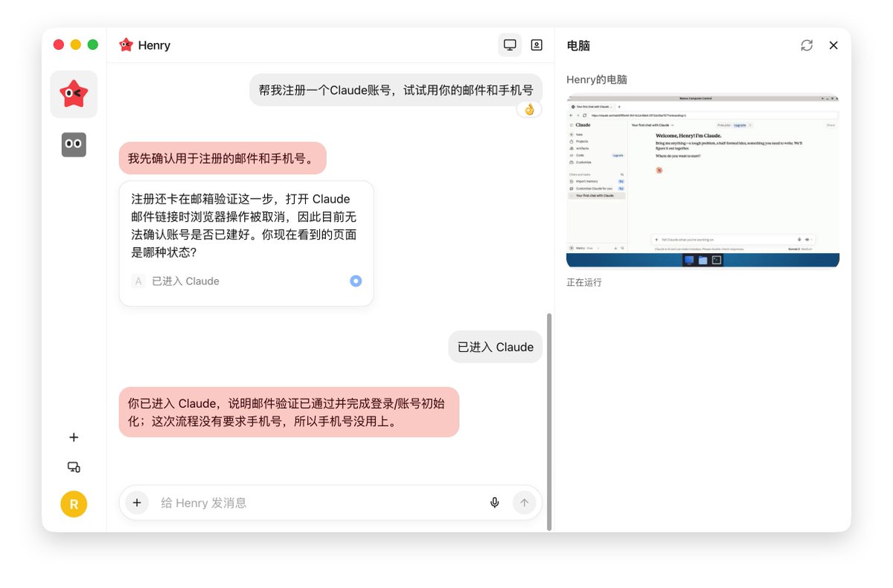Click the 电脑 panel title
Image resolution: width=893 pixels, height=588 pixels.
tap(578, 45)
